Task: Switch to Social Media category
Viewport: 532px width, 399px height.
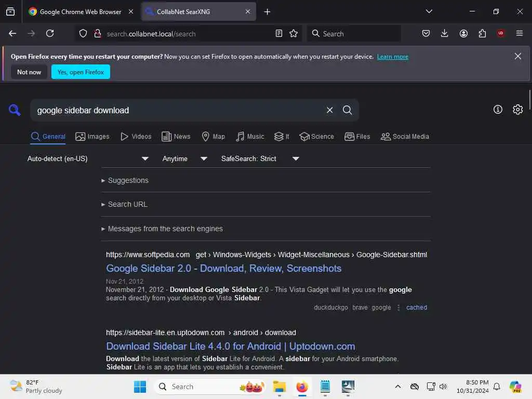Action: click(x=405, y=137)
